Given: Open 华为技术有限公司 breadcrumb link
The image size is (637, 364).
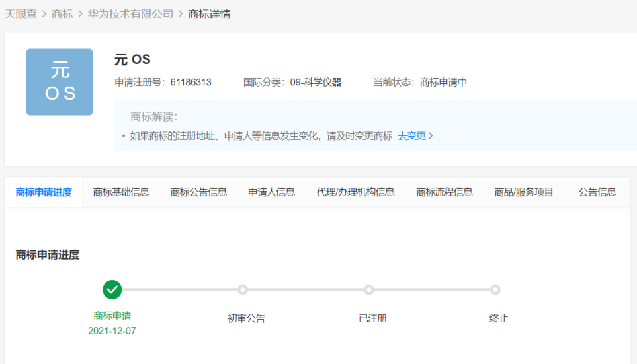Looking at the screenshot, I should [130, 14].
